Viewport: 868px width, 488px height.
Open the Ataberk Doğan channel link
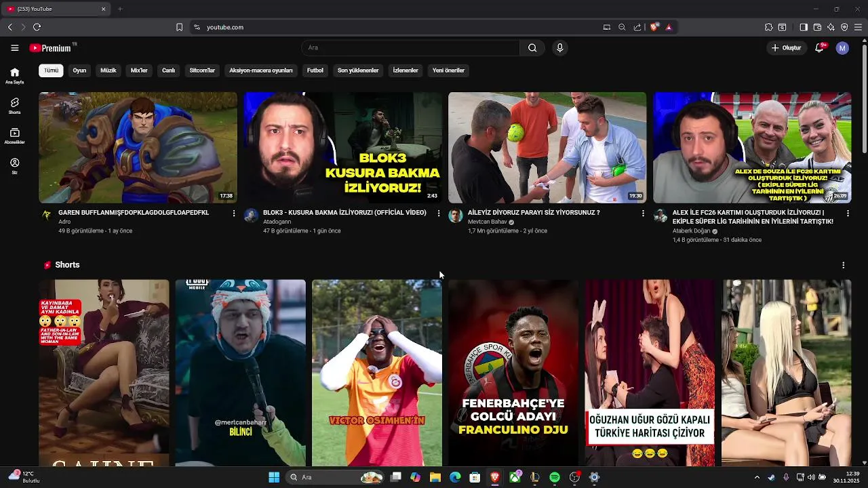pyautogui.click(x=691, y=230)
